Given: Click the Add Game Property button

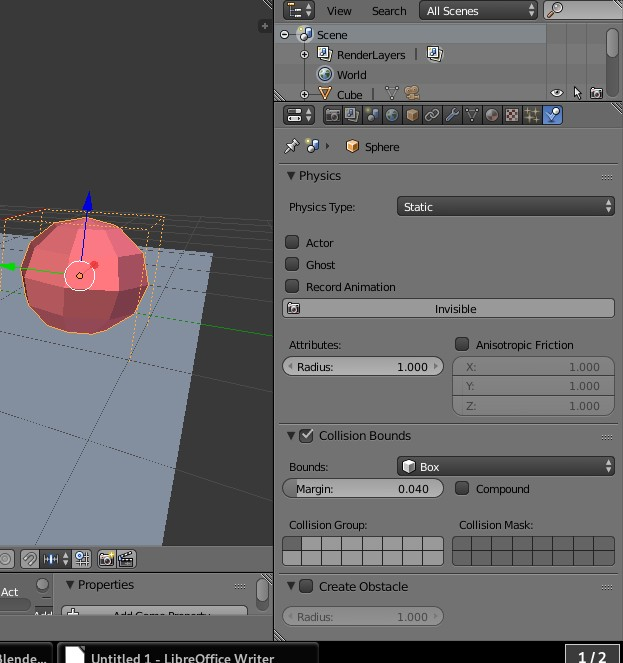Looking at the screenshot, I should click(154, 611).
